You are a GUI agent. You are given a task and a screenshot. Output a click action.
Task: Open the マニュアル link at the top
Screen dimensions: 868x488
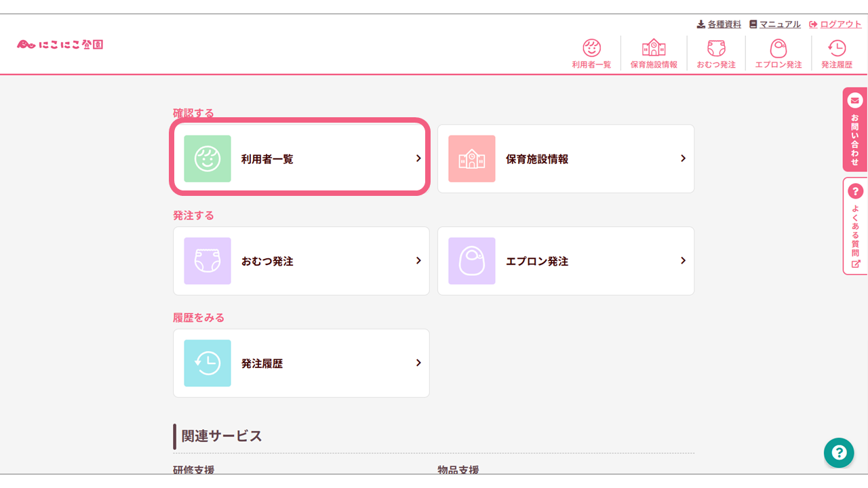pyautogui.click(x=774, y=24)
